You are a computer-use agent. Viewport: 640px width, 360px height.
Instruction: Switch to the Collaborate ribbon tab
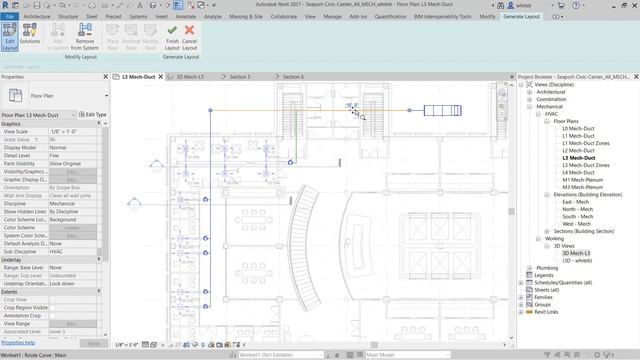click(x=284, y=17)
